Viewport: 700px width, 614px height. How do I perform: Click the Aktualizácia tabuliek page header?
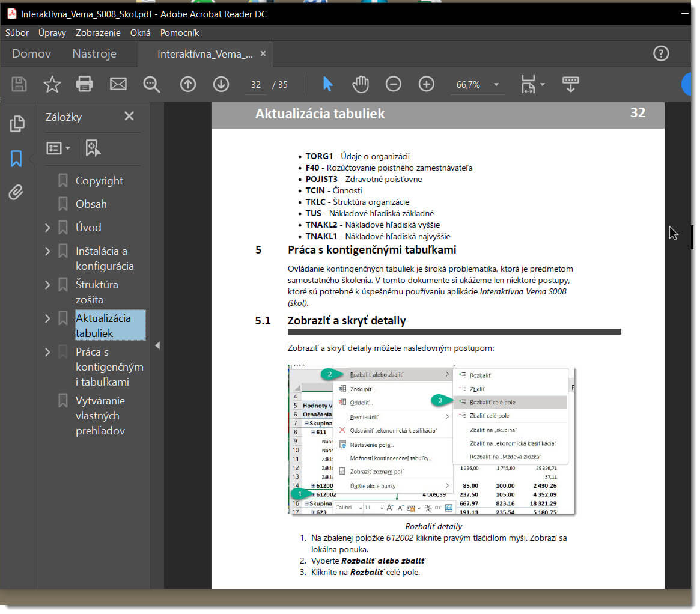[x=320, y=114]
